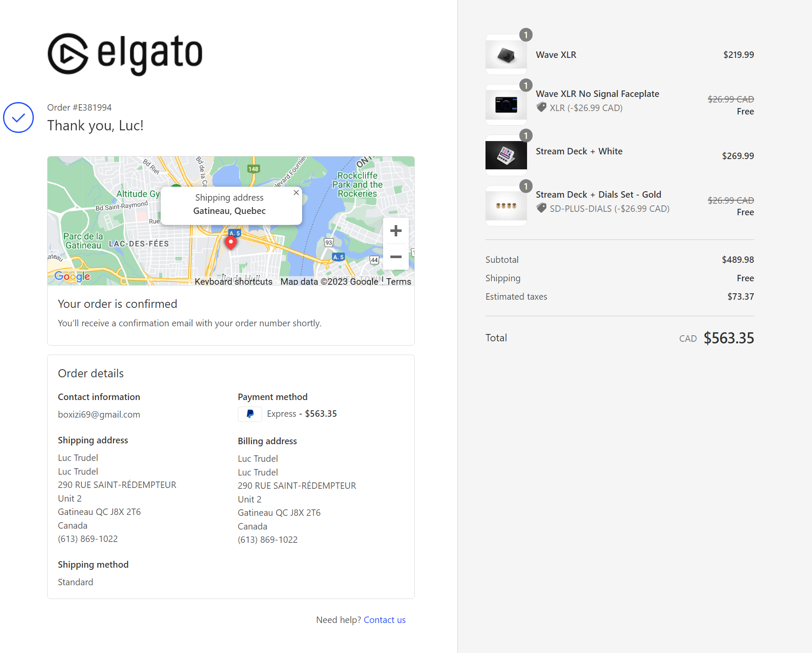Image resolution: width=812 pixels, height=653 pixels.
Task: Click the Standard shipping method text
Action: pos(75,582)
